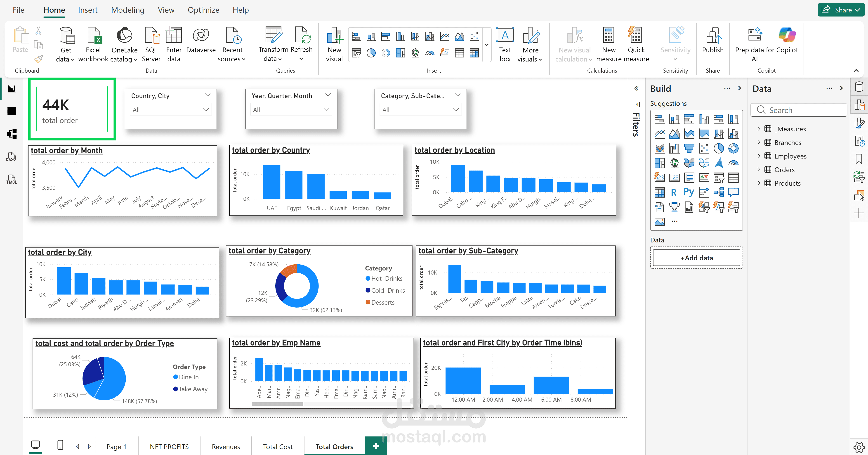The height and width of the screenshot is (455, 868).
Task: Switch to the NET PROFITS page tab
Action: pyautogui.click(x=169, y=447)
